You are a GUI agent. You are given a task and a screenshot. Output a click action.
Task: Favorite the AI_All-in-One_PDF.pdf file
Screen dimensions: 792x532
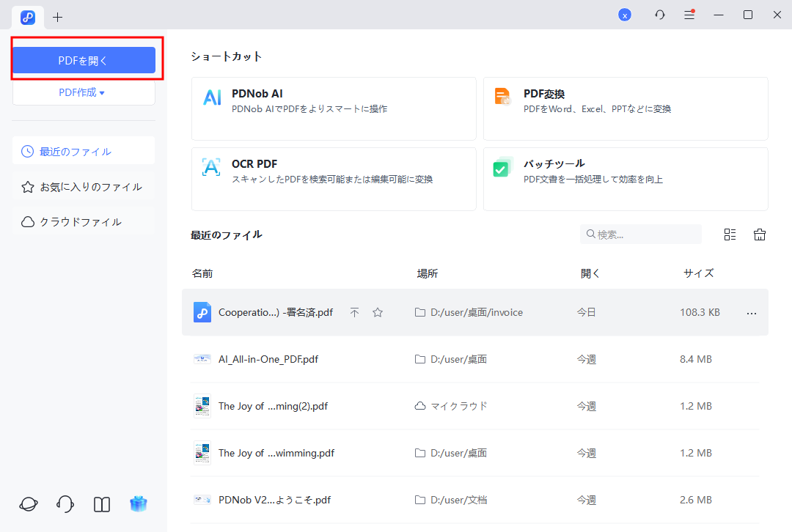click(x=378, y=359)
